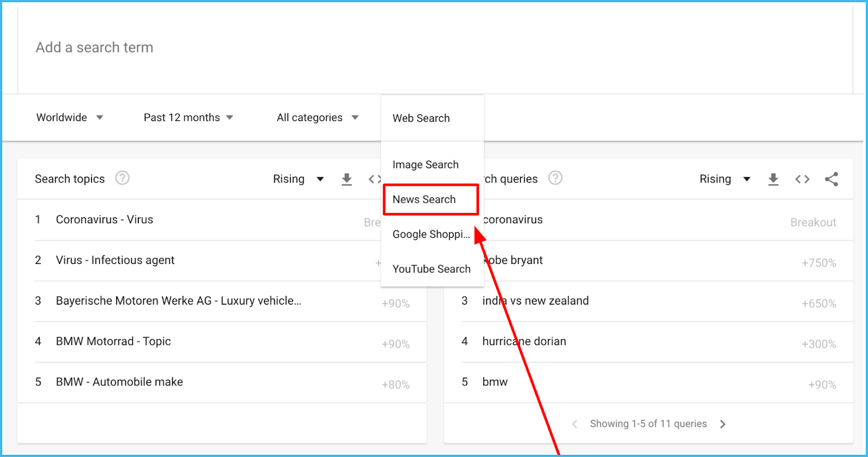Select the lowercase bmw query

(x=495, y=382)
